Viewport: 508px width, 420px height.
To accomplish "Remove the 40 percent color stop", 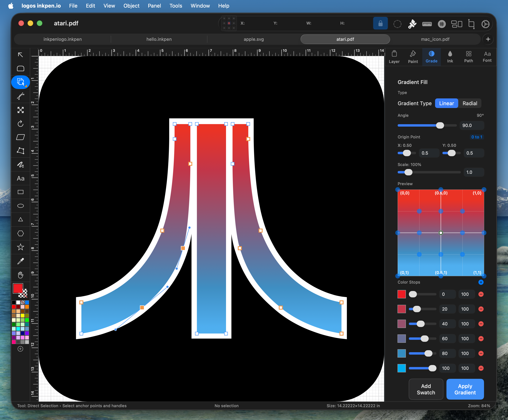I will point(481,324).
